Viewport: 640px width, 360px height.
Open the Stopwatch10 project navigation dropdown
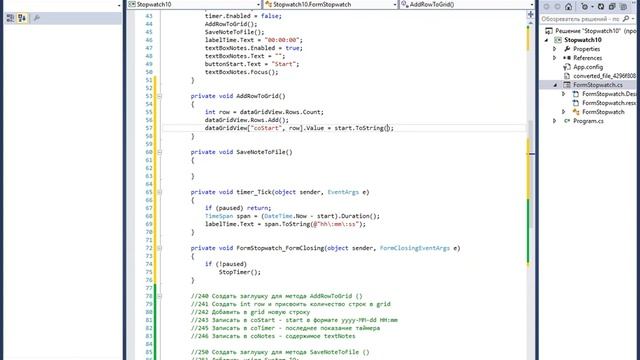[x=194, y=4]
